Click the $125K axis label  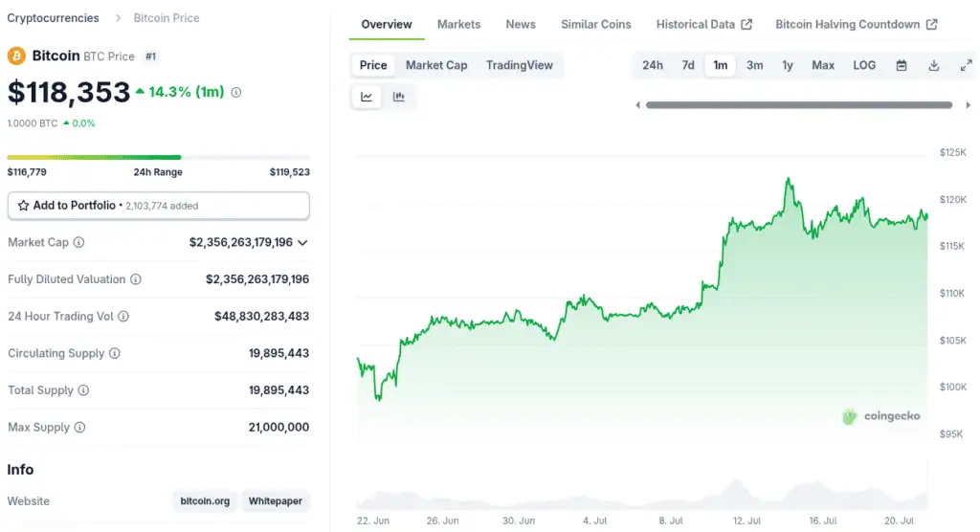point(952,152)
